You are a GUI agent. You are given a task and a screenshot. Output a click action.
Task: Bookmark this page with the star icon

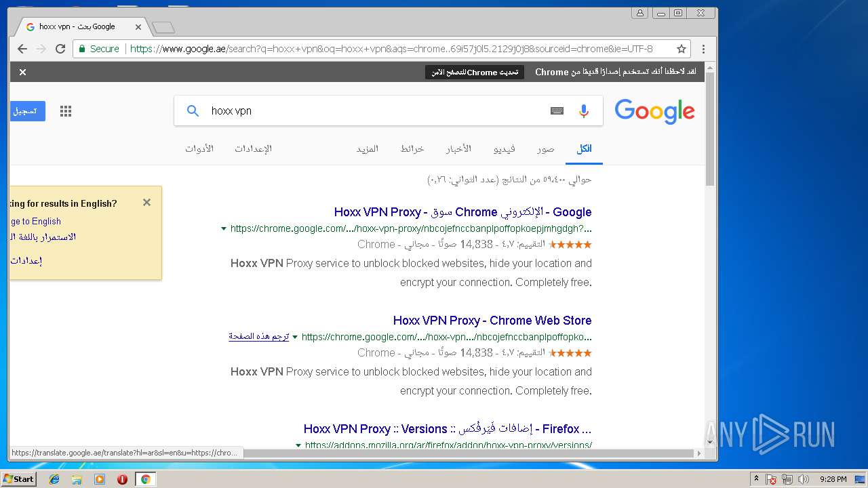pos(682,49)
